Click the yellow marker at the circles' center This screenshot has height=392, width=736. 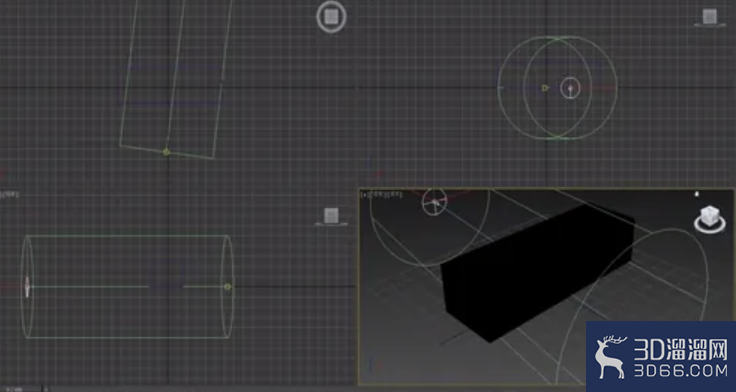coord(545,88)
